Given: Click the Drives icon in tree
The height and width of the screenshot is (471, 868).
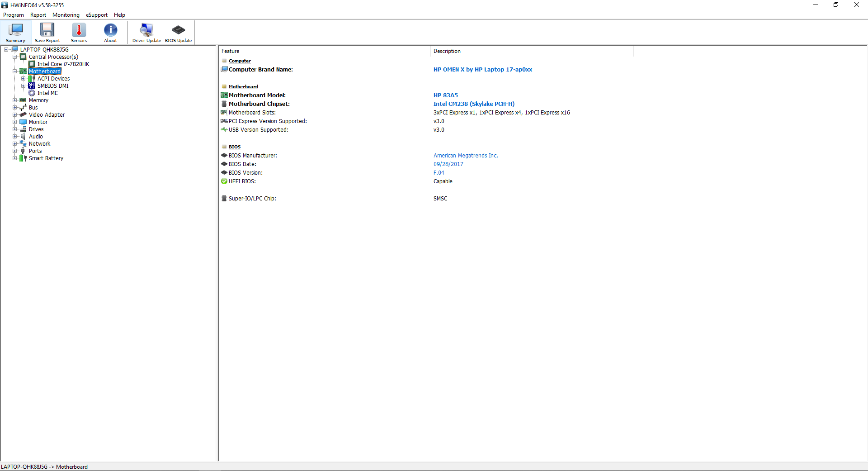Looking at the screenshot, I should click(23, 129).
